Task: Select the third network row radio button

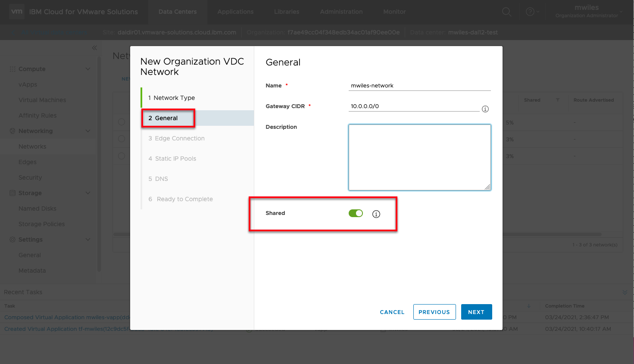Action: point(122,156)
